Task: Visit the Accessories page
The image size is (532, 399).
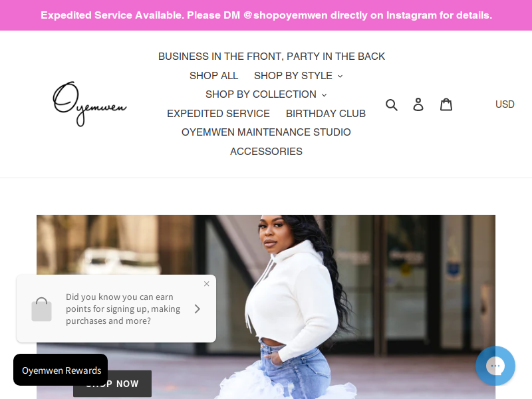Action: pos(266,152)
